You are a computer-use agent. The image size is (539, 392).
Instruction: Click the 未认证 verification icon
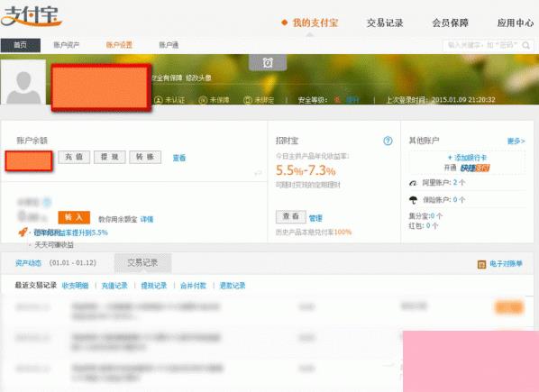point(158,100)
